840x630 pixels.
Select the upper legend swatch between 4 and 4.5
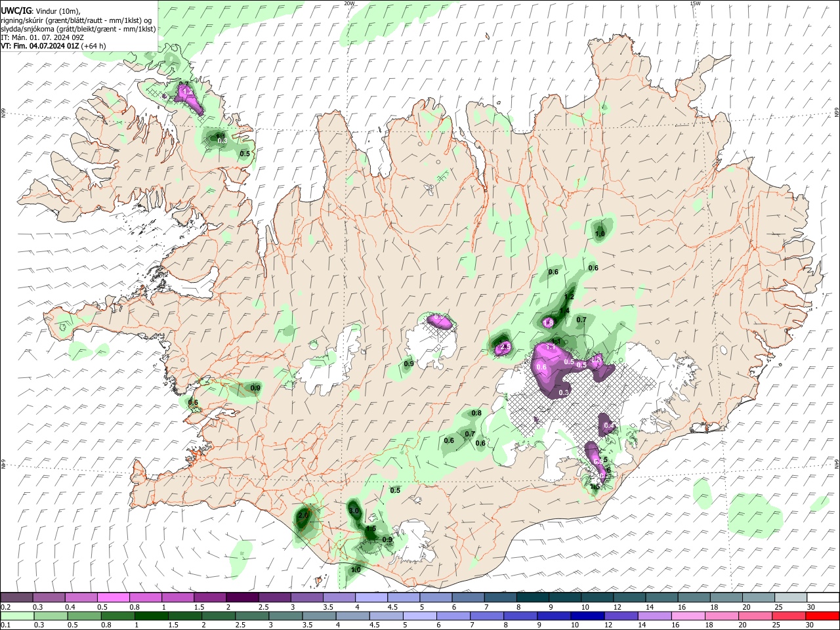click(370, 598)
